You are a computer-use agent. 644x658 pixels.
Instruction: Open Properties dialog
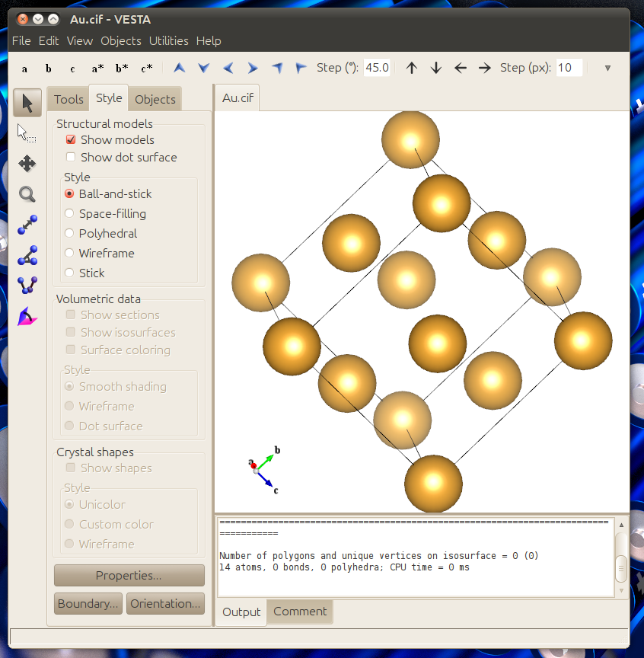(129, 575)
